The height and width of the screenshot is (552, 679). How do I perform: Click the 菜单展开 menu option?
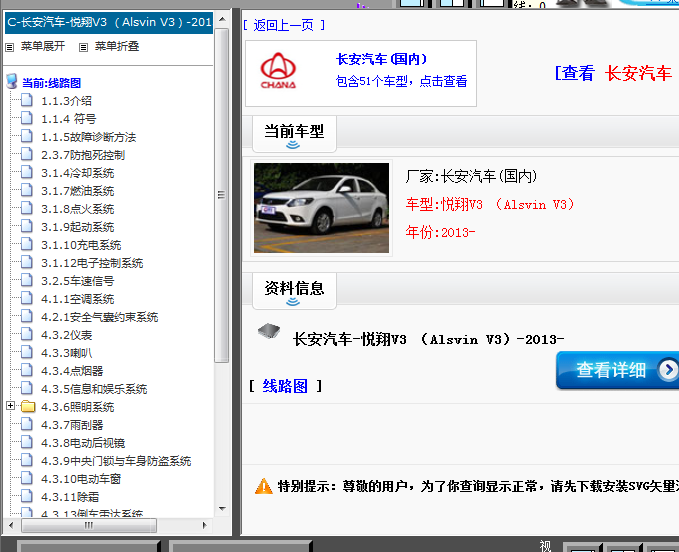(x=43, y=46)
